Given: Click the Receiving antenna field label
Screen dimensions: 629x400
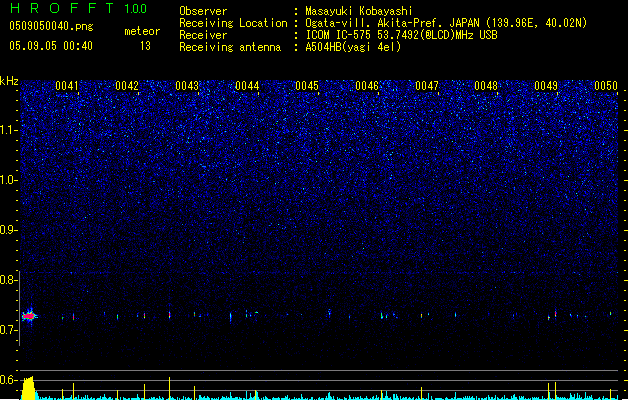Looking at the screenshot, I should (x=230, y=47).
